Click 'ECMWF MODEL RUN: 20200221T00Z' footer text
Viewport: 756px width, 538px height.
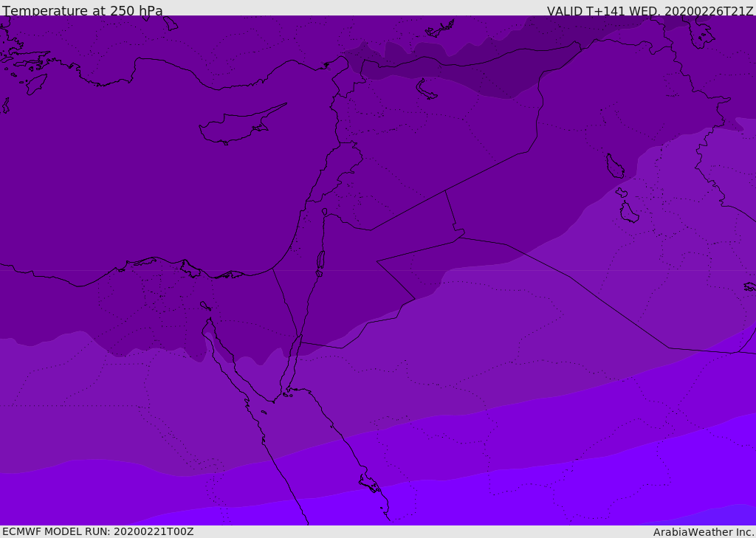[x=98, y=531]
